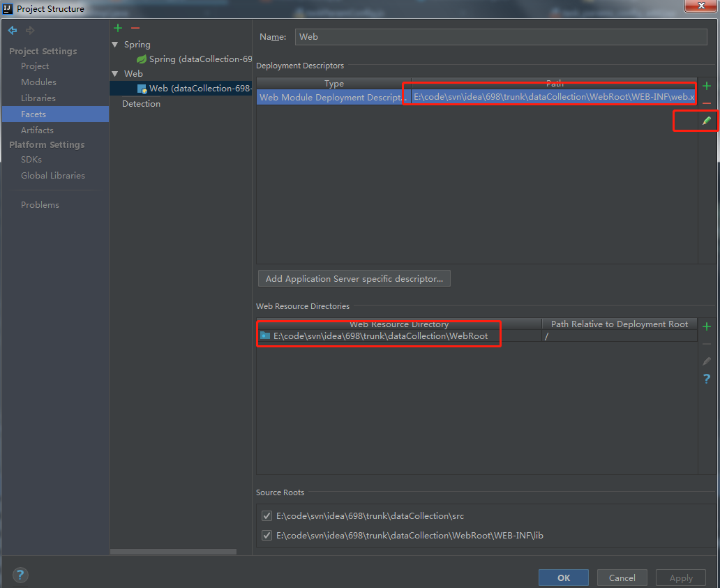Close the Project Structure dialog
The width and height of the screenshot is (720, 588).
coord(700,6)
